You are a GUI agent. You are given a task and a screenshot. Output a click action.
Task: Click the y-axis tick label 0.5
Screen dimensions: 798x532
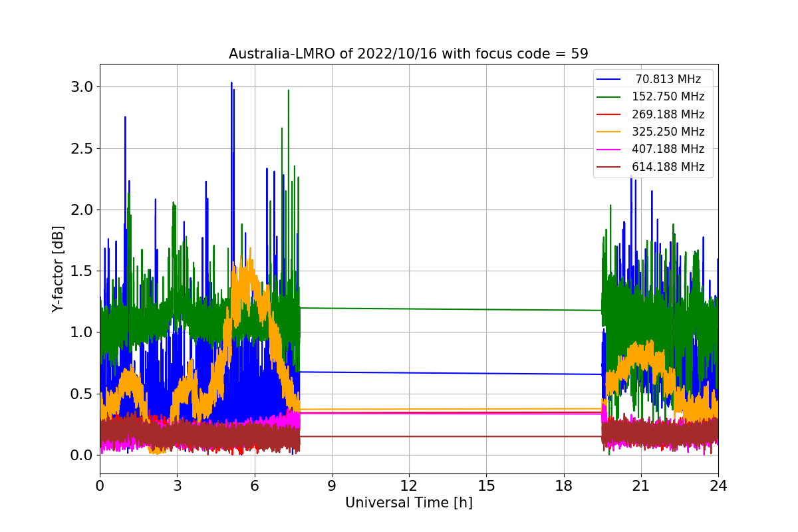pos(82,394)
